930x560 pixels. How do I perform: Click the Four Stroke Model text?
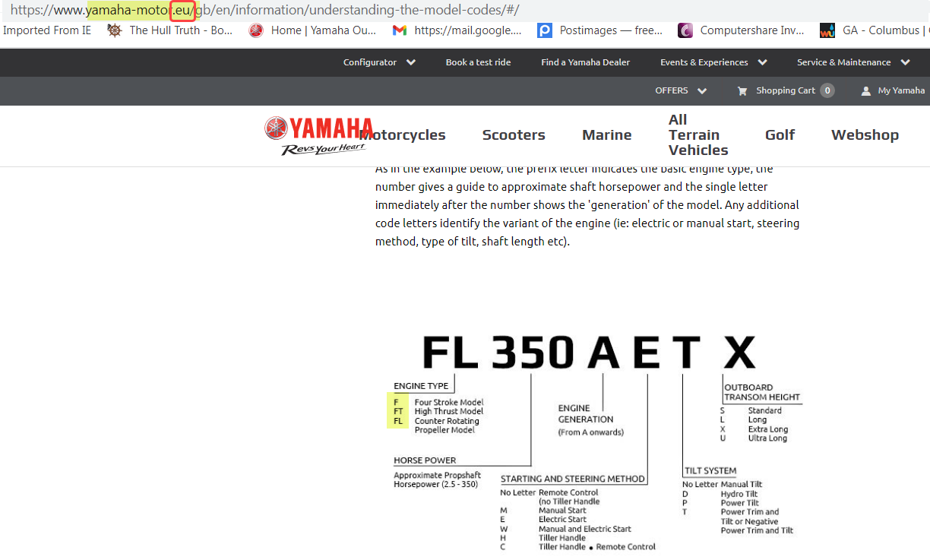[449, 403]
